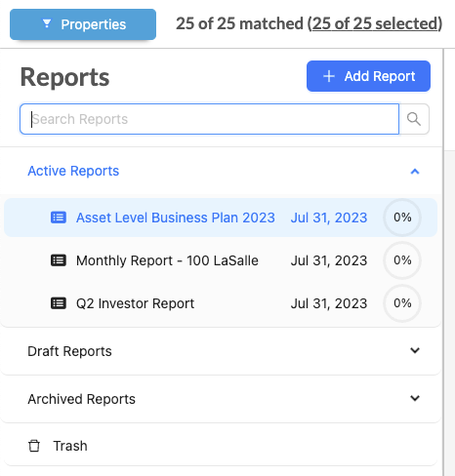
Task: Click the plus icon in Add Report
Action: pos(329,76)
